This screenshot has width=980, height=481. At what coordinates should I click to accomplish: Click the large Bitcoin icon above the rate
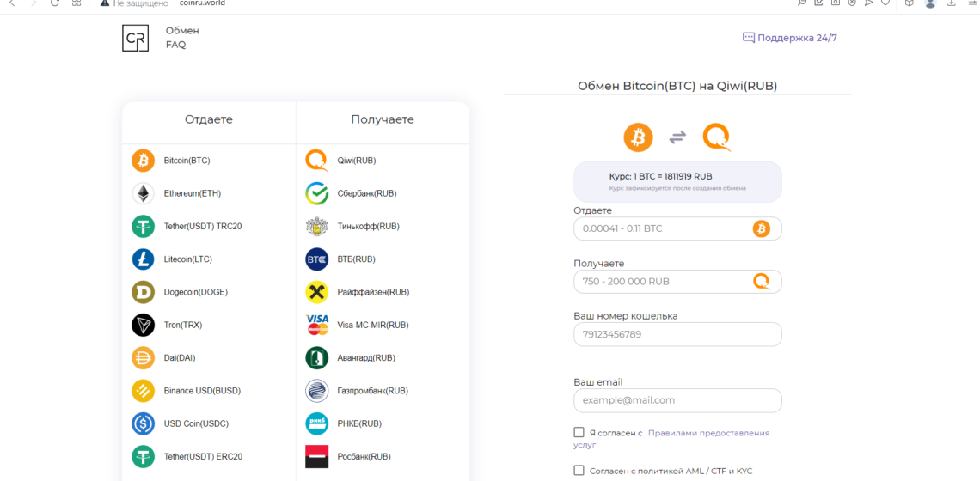point(638,137)
